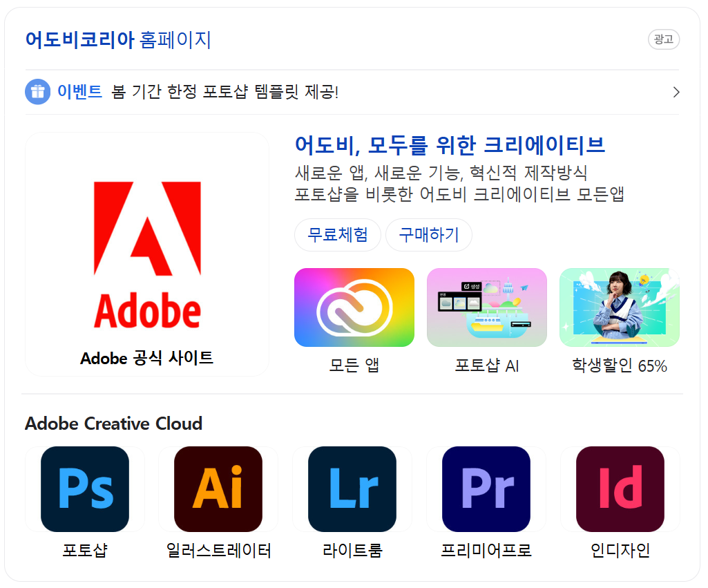Click the 일러스트레이터 label
This screenshot has height=588, width=708.
tap(218, 550)
